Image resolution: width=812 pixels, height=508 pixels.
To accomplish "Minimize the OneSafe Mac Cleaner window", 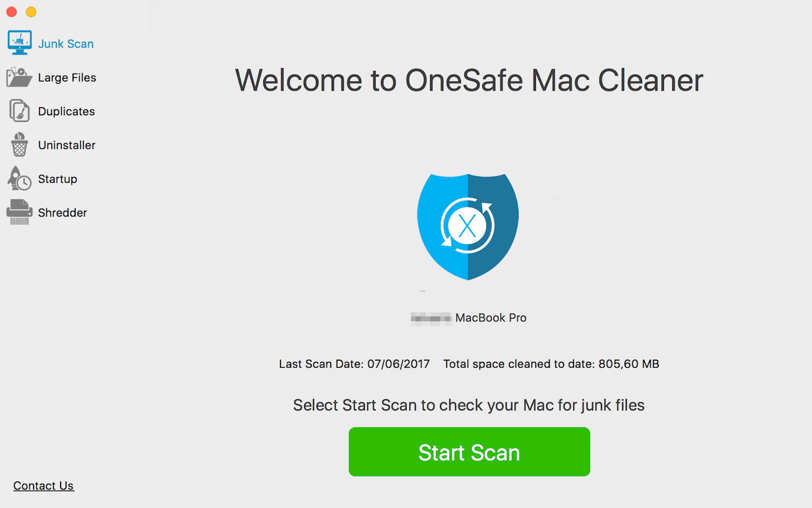I will pyautogui.click(x=31, y=11).
